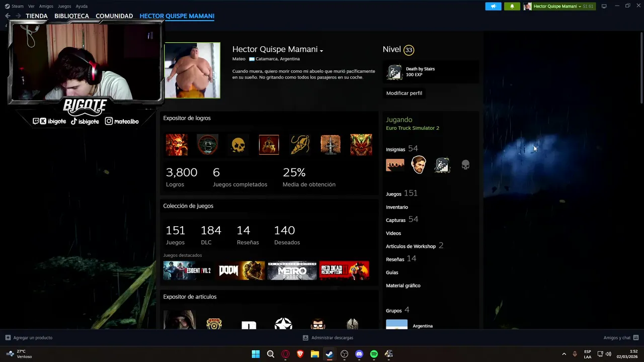The height and width of the screenshot is (362, 644).
Task: Open the Ver menu
Action: pos(31,7)
